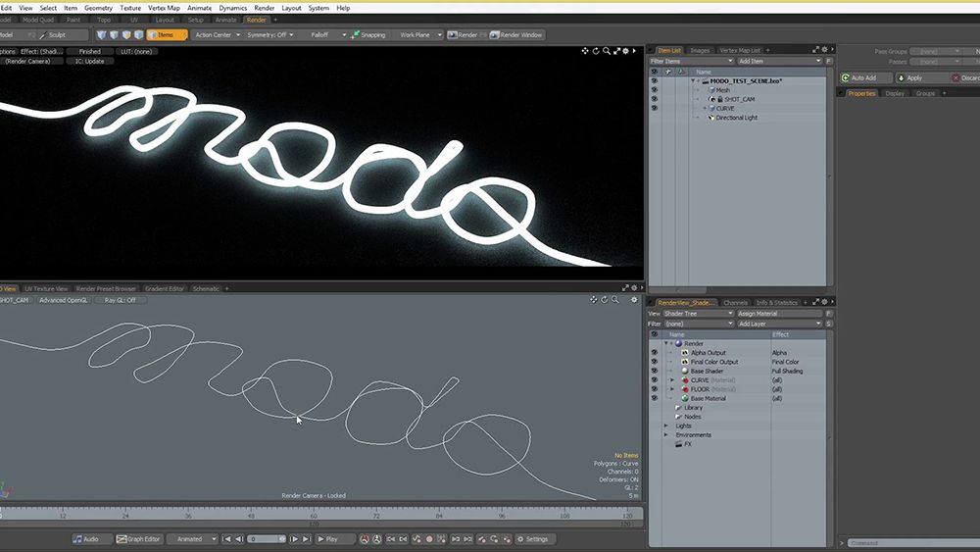Open the Add Layer dropdown
Image resolution: width=980 pixels, height=552 pixels.
point(779,324)
